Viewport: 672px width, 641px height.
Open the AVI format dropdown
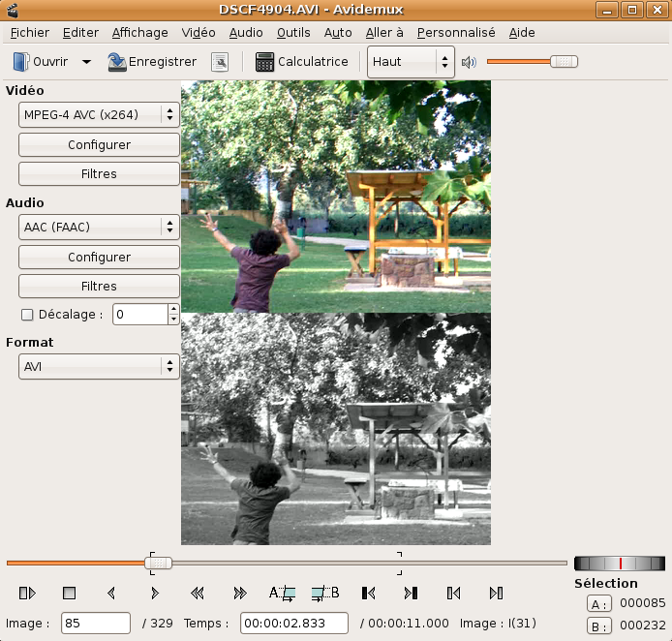click(x=99, y=367)
